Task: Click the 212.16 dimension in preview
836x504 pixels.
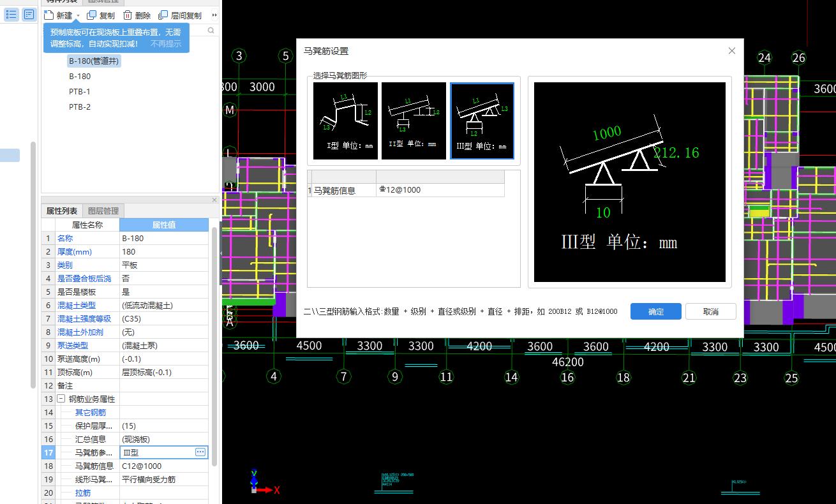Action: click(x=676, y=153)
